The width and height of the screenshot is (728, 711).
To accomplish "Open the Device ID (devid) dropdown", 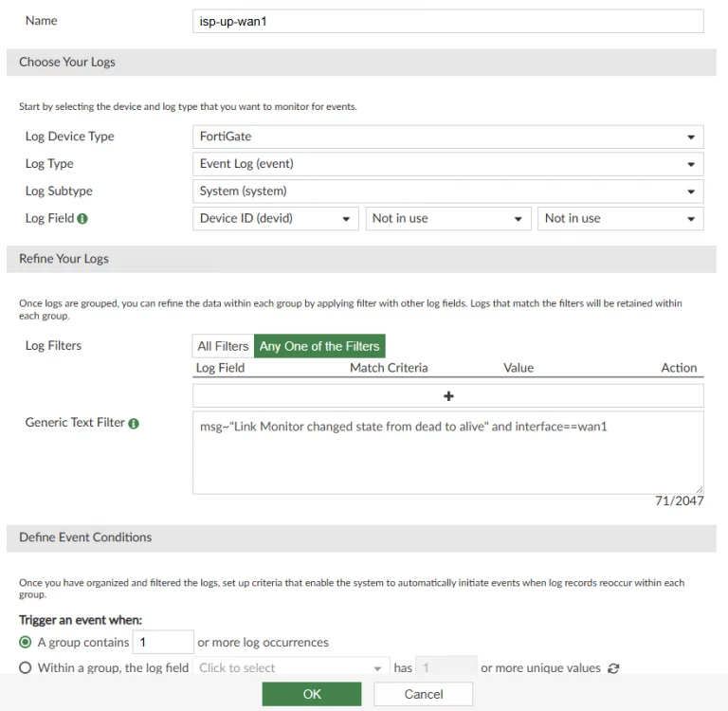I will [275, 219].
